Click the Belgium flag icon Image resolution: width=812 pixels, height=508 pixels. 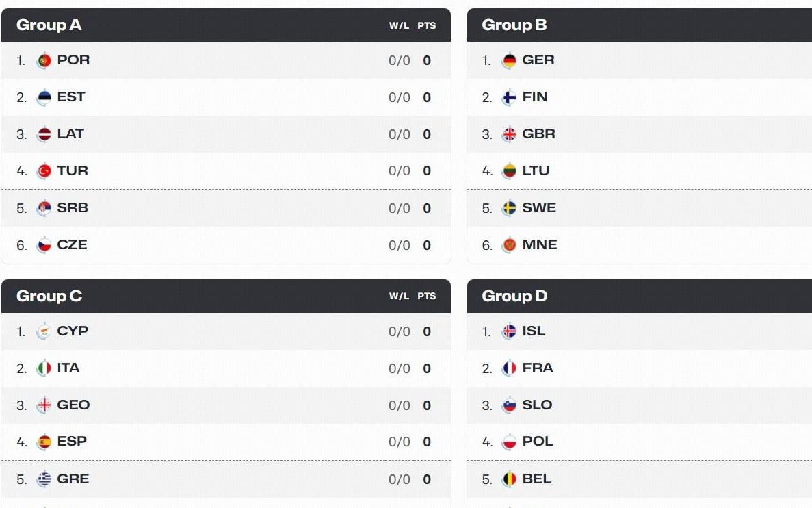[510, 479]
